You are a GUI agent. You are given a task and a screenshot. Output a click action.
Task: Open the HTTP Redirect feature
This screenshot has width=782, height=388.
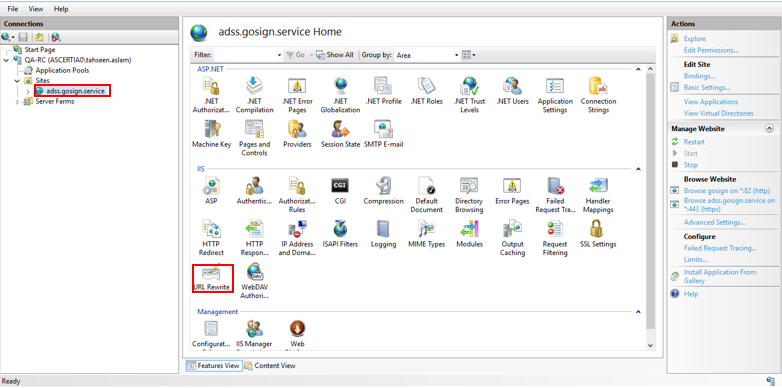(211, 238)
